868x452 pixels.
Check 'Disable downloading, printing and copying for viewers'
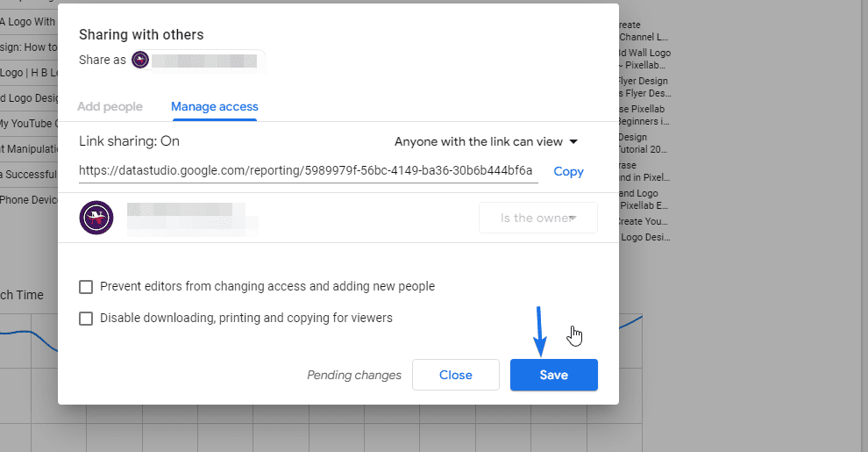[86, 319]
